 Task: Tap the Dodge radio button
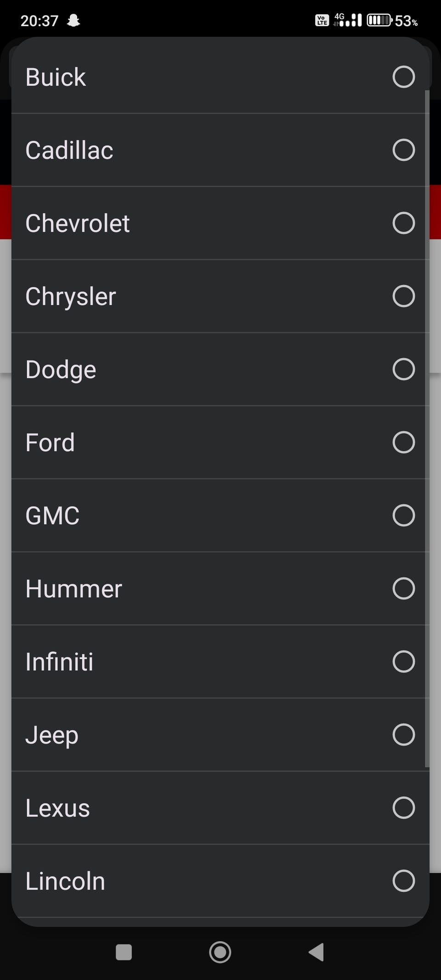(x=403, y=369)
